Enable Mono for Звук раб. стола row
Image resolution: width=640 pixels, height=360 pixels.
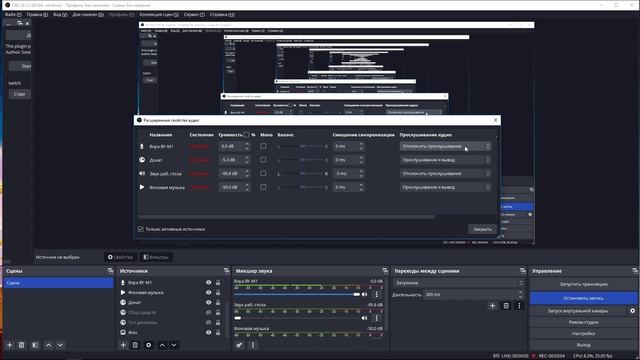(x=263, y=173)
